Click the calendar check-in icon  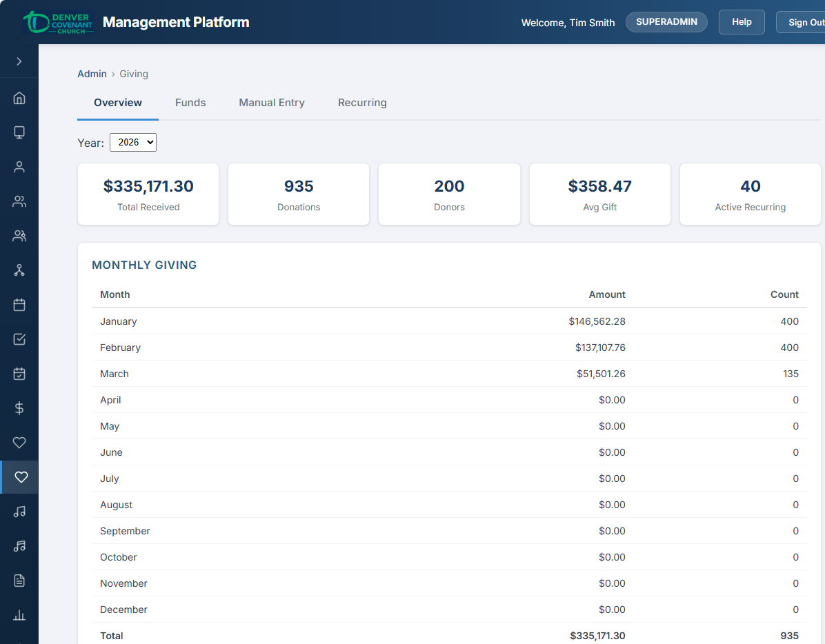(x=19, y=374)
